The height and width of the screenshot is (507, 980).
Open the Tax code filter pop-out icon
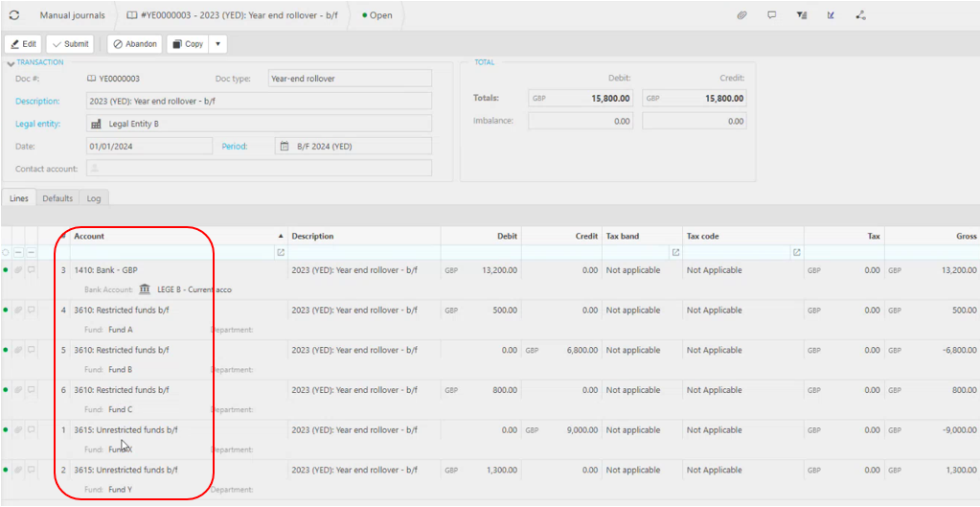pos(797,253)
